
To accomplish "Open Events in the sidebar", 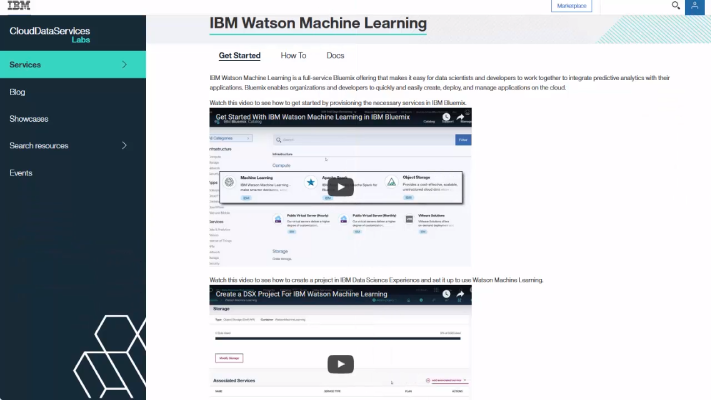I will point(21,173).
